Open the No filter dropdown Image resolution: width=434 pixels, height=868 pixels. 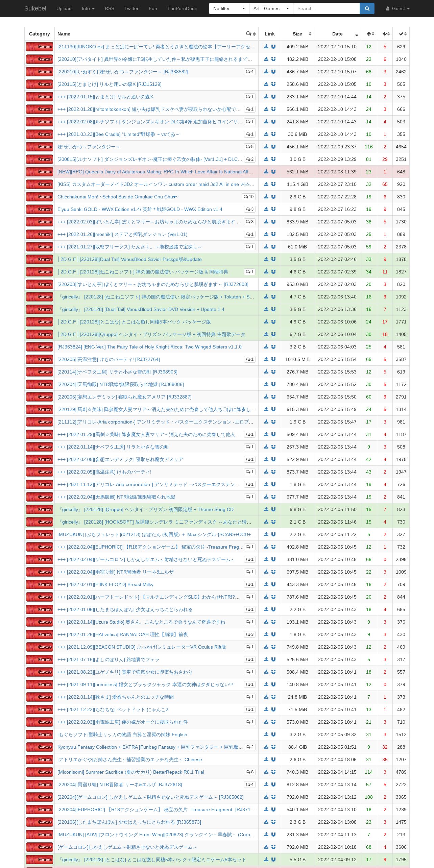tap(229, 8)
